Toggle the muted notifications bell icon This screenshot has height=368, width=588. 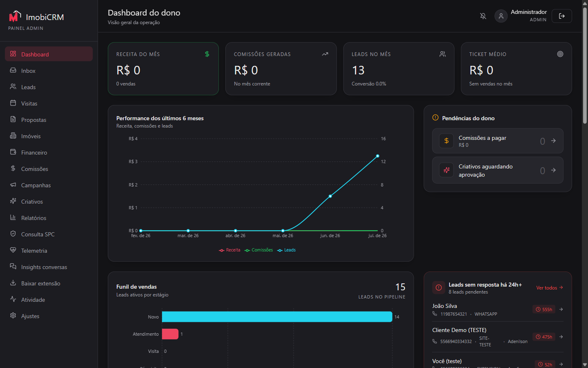(x=483, y=16)
